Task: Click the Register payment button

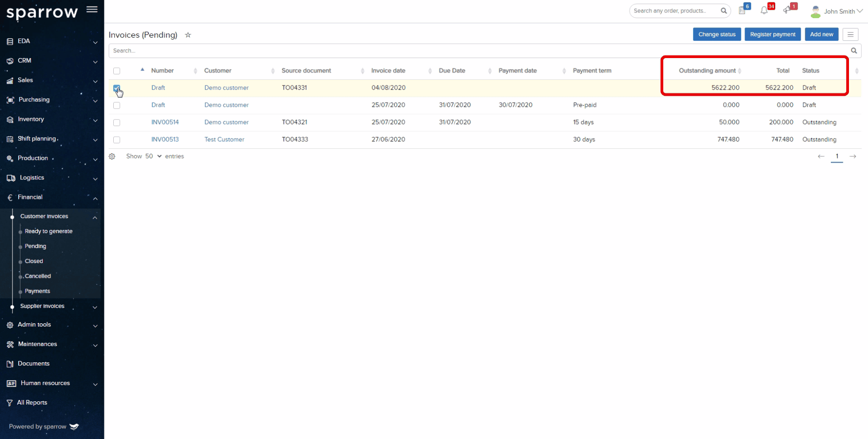Action: [x=772, y=34]
